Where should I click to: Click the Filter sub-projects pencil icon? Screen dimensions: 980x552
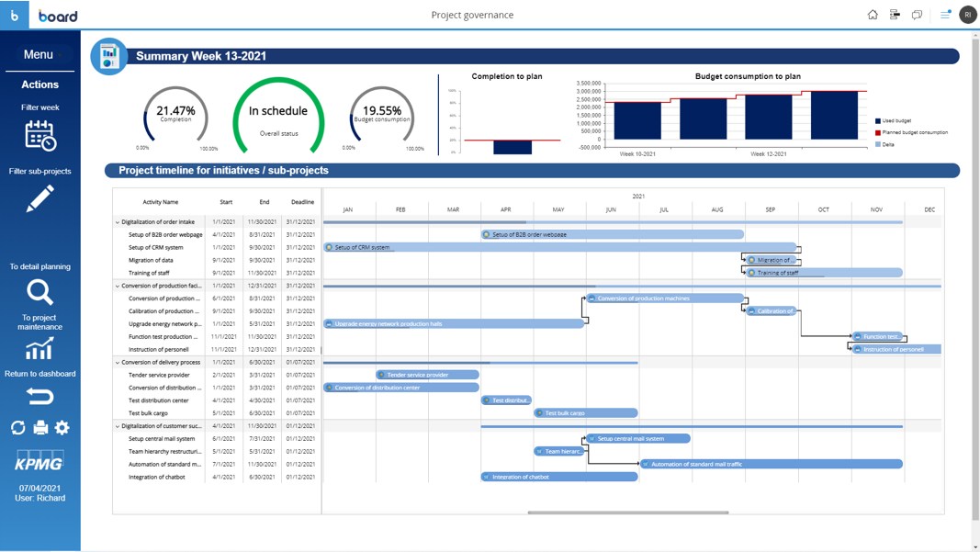[40, 199]
